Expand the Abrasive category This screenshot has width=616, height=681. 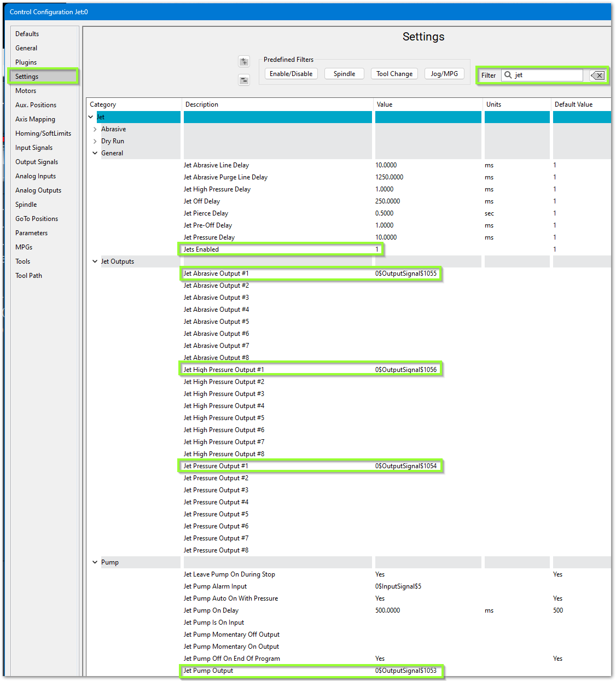tap(95, 129)
